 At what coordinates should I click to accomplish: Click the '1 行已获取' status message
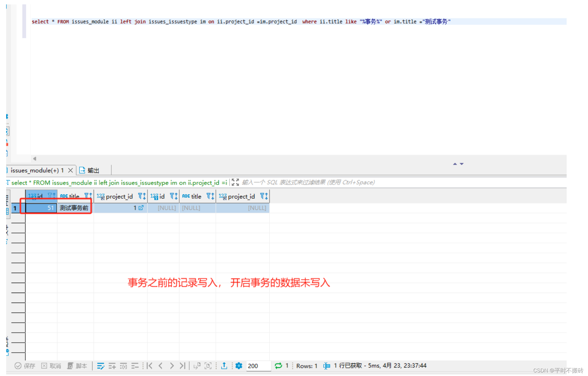[x=380, y=366]
